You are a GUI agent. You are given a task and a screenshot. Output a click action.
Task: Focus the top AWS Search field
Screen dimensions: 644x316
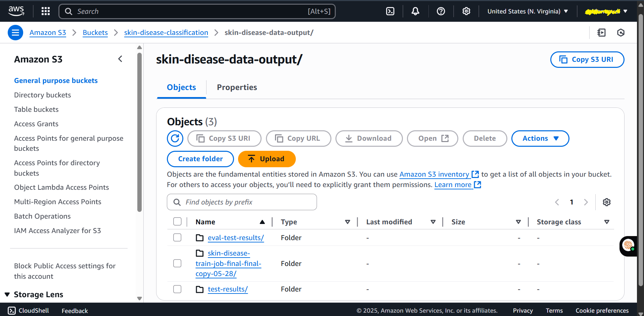[197, 11]
